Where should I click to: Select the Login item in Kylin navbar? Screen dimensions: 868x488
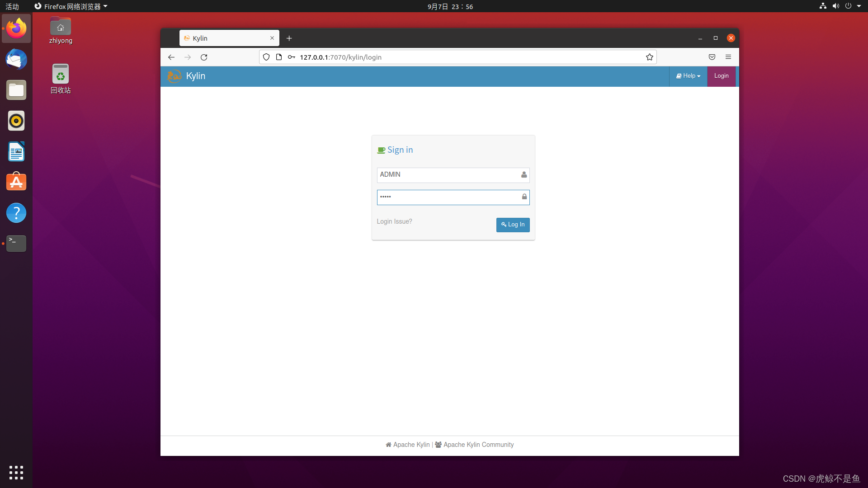click(x=721, y=76)
